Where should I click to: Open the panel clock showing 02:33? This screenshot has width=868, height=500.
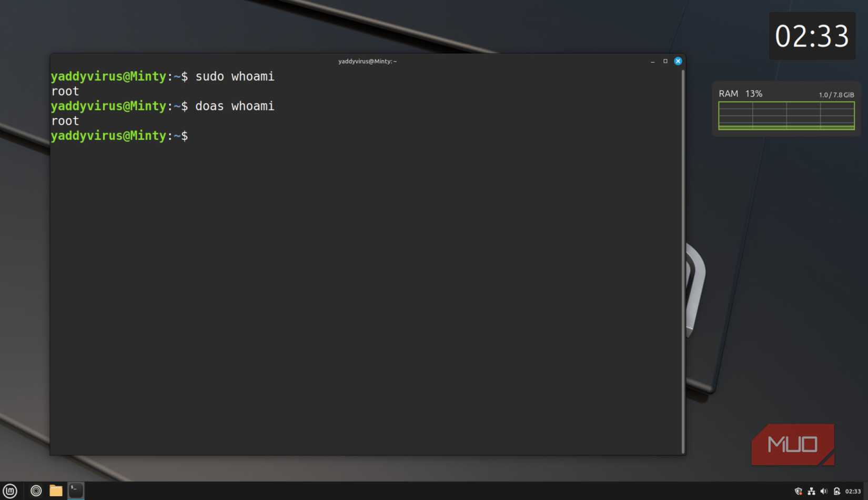coord(853,491)
